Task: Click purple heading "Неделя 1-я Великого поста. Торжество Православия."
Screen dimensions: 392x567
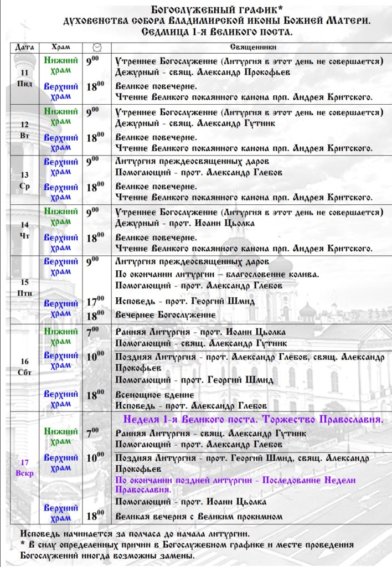Action: 253,420
